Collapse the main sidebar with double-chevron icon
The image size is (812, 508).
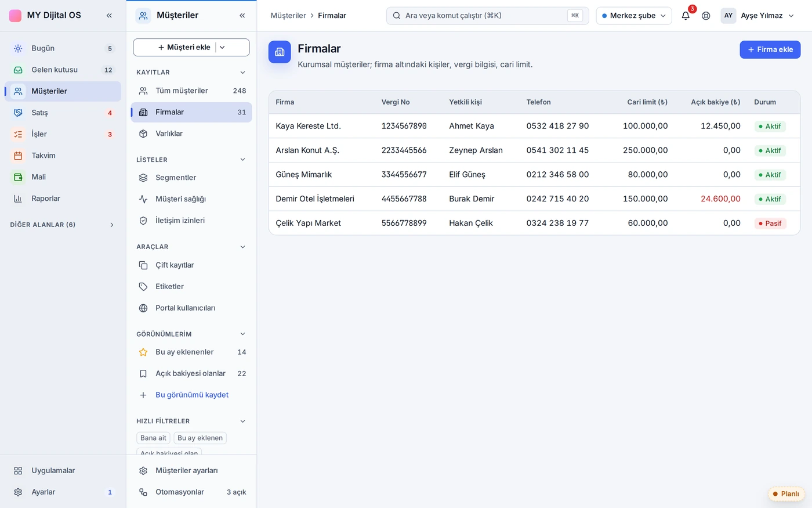pos(109,16)
